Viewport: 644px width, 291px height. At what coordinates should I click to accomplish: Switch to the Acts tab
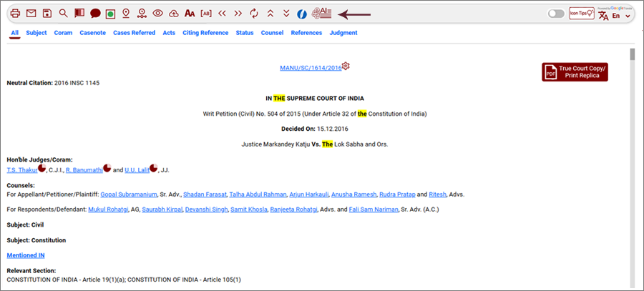pos(169,33)
